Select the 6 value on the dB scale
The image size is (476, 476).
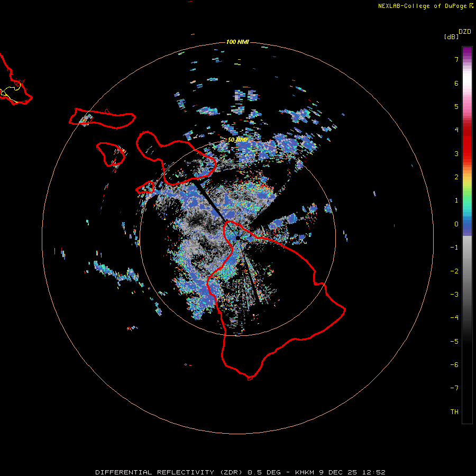pos(456,83)
